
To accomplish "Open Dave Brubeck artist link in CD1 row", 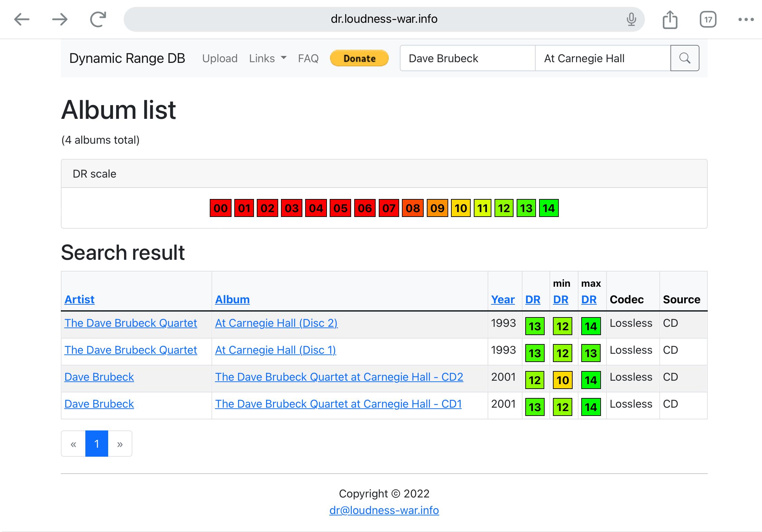I will [99, 404].
